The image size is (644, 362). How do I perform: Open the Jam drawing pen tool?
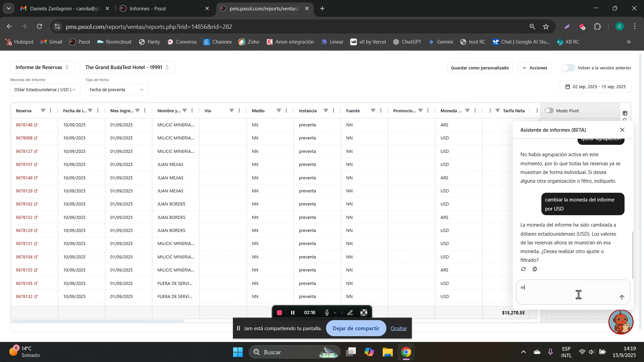pos(350,313)
